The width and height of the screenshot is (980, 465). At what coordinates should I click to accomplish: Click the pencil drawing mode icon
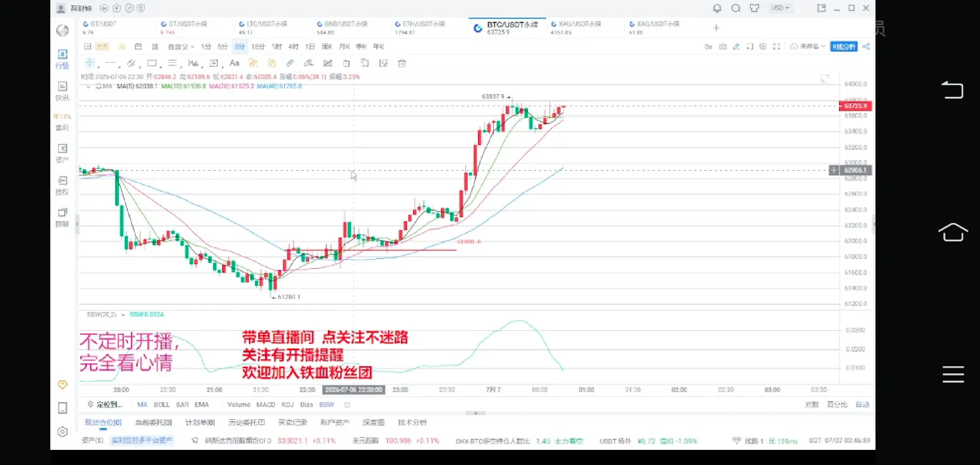(x=736, y=46)
